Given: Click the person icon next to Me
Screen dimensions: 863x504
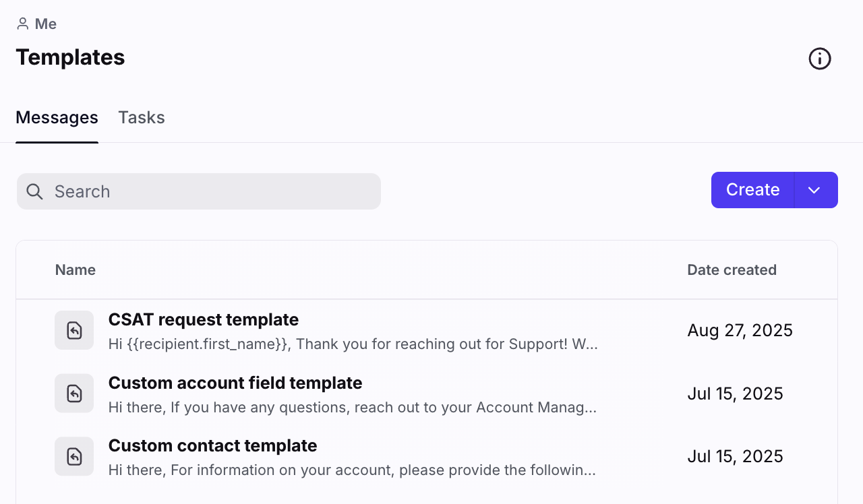Looking at the screenshot, I should (x=23, y=24).
